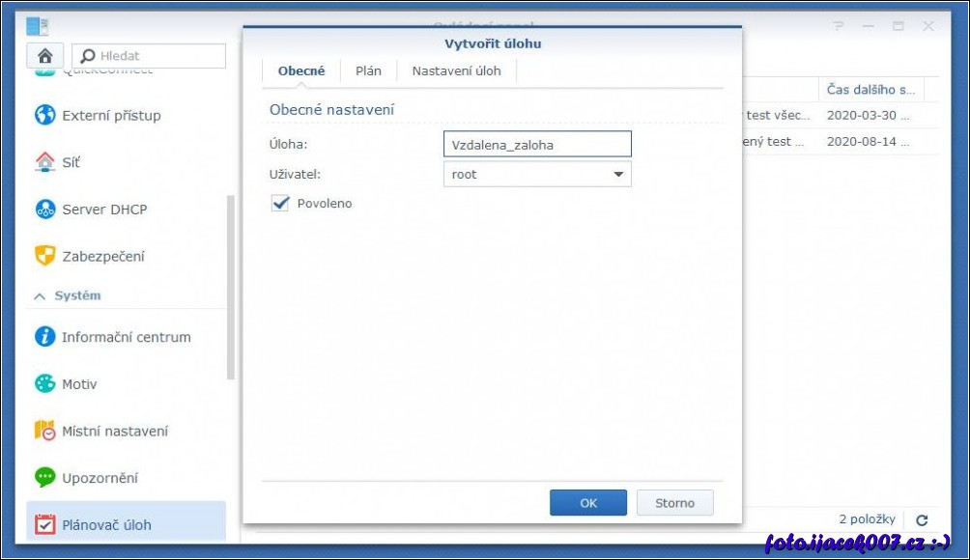Open Plánovač úloh calendar icon
Viewport: 970px width, 560px height.
(45, 525)
